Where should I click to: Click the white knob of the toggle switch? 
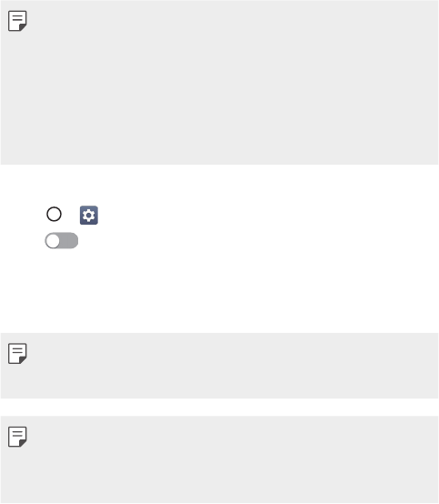[53, 241]
